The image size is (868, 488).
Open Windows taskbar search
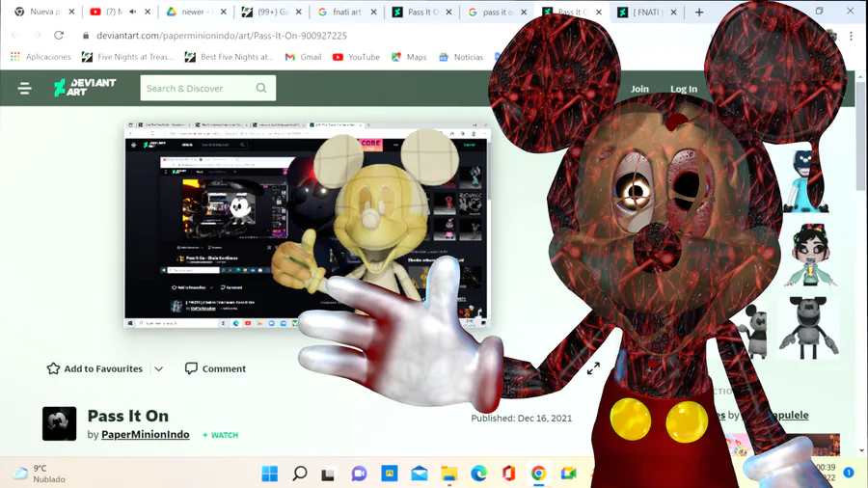coord(300,474)
